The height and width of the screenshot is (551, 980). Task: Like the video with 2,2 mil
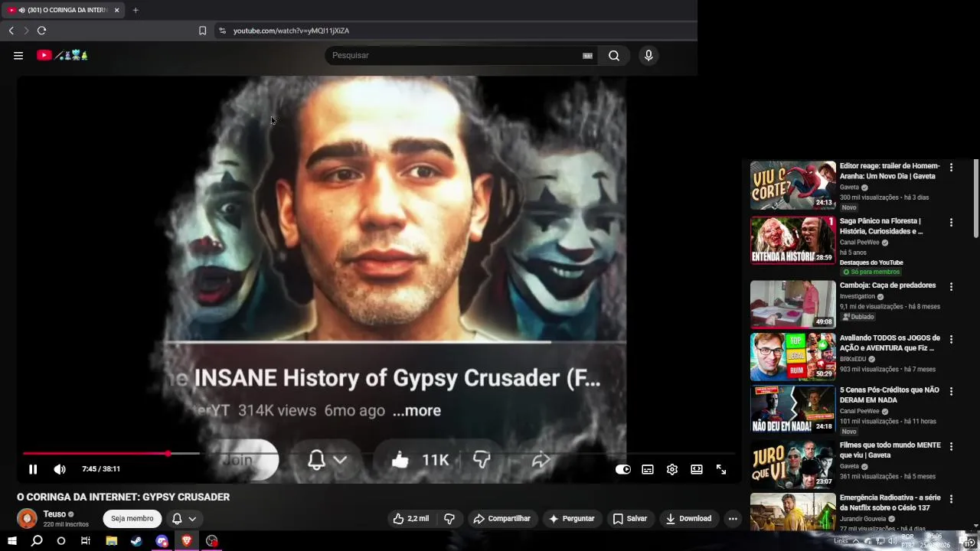click(x=411, y=518)
